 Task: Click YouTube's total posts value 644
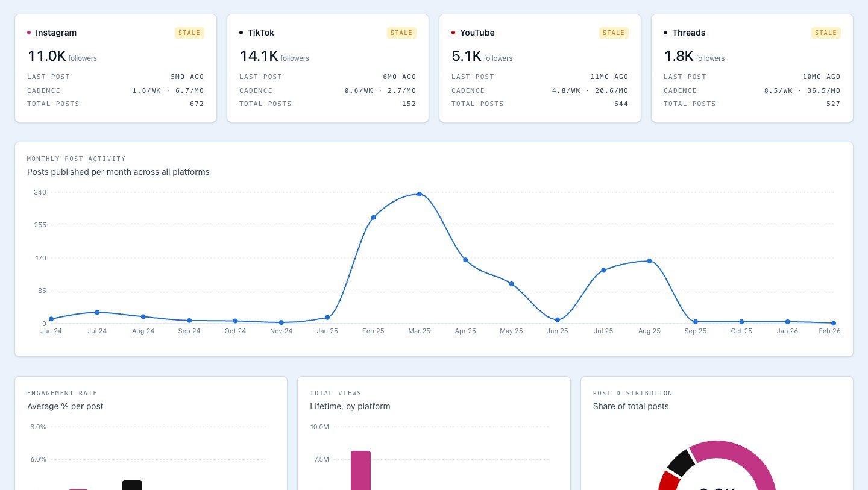[x=621, y=104]
